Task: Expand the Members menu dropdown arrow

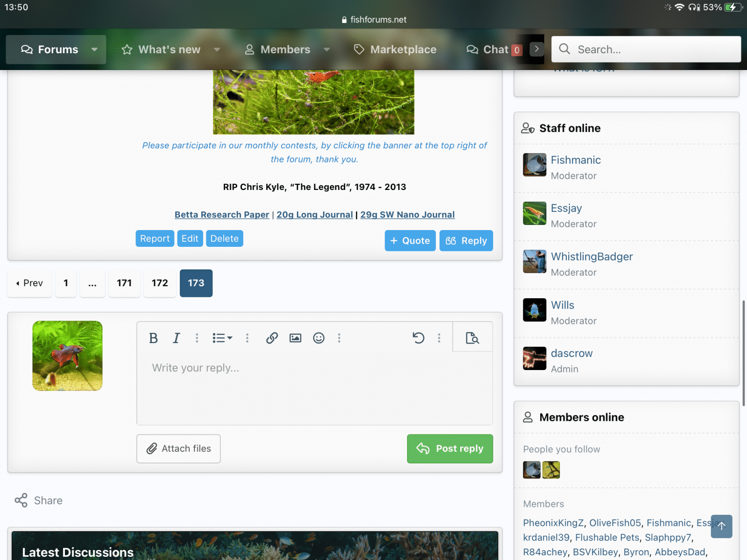Action: [327, 49]
